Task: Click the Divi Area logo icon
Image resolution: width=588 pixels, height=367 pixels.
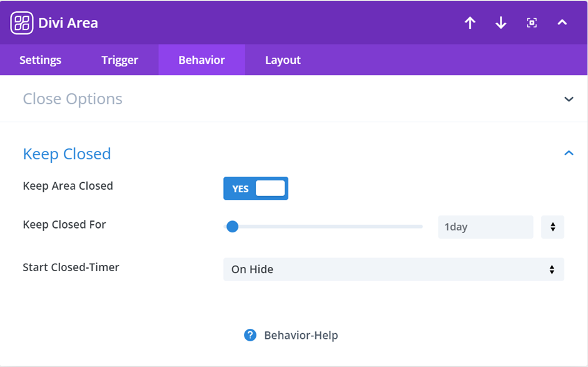Action: pos(22,23)
